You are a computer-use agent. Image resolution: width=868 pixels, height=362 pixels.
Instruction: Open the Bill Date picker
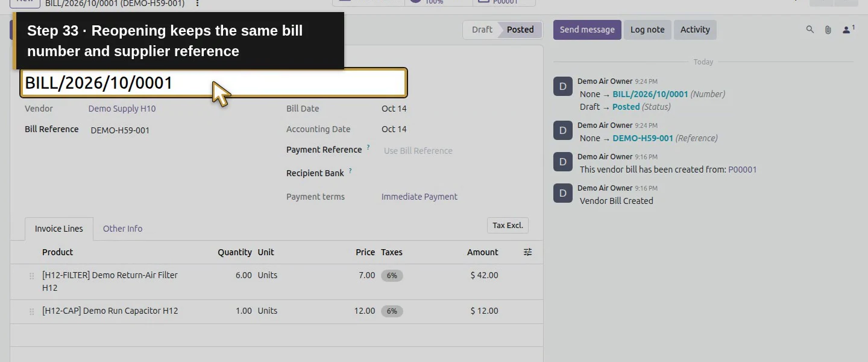394,109
